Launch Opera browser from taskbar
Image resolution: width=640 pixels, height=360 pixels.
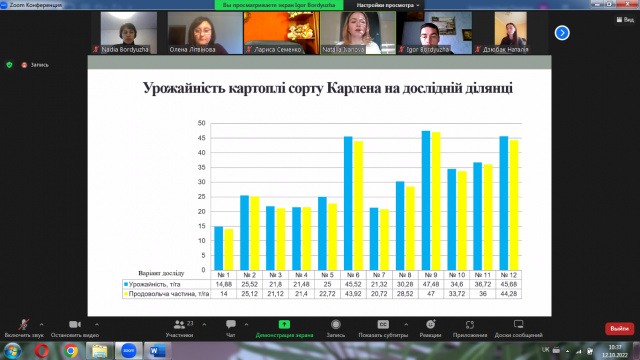[42, 351]
